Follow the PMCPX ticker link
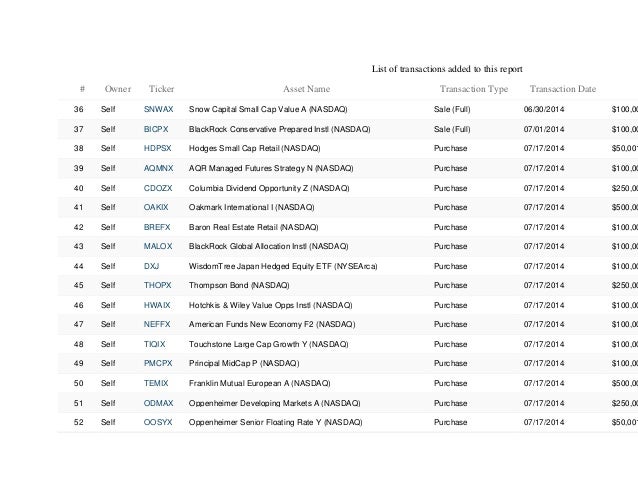The image size is (638, 493). 158,363
